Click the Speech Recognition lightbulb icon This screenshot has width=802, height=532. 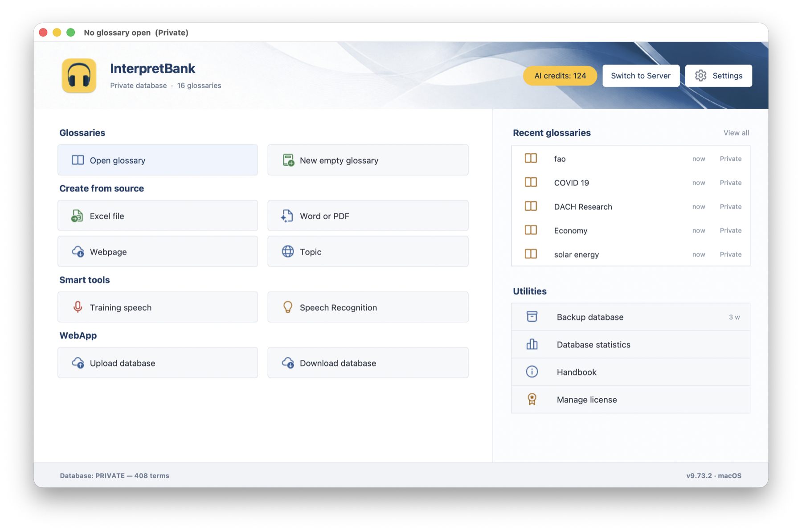pyautogui.click(x=288, y=307)
